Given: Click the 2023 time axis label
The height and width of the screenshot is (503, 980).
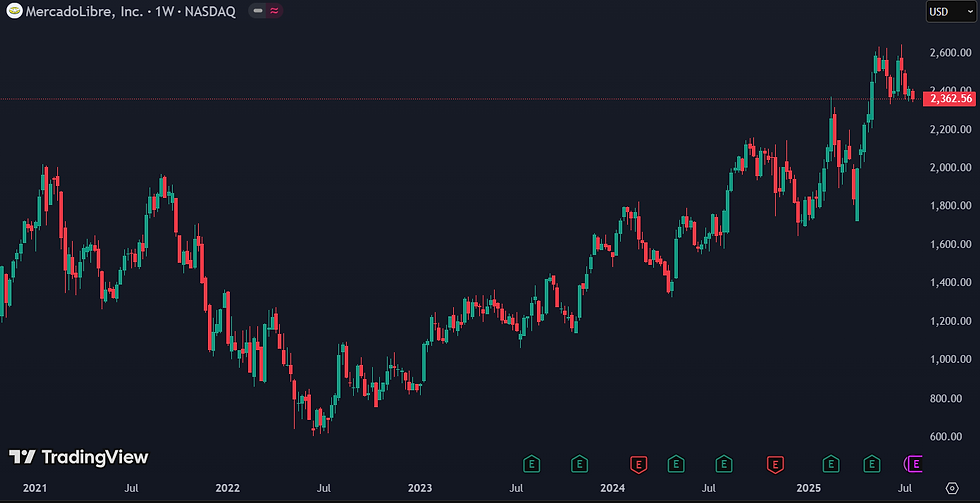Looking at the screenshot, I should (x=420, y=487).
